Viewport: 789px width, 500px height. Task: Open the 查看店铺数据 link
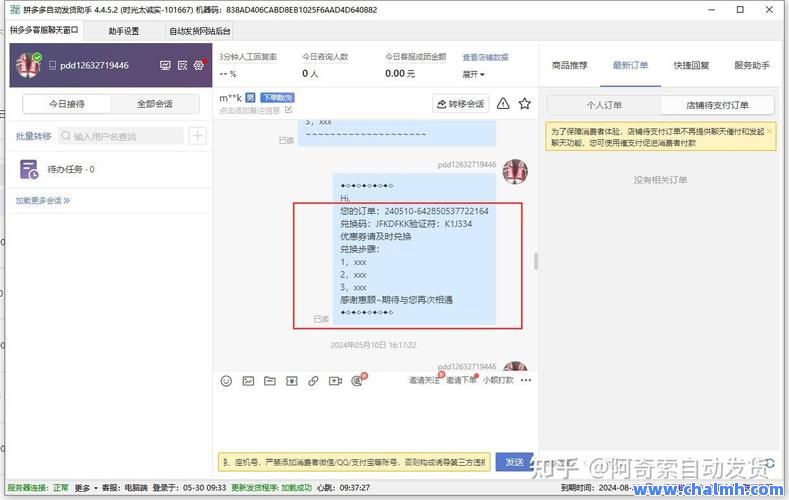click(486, 57)
